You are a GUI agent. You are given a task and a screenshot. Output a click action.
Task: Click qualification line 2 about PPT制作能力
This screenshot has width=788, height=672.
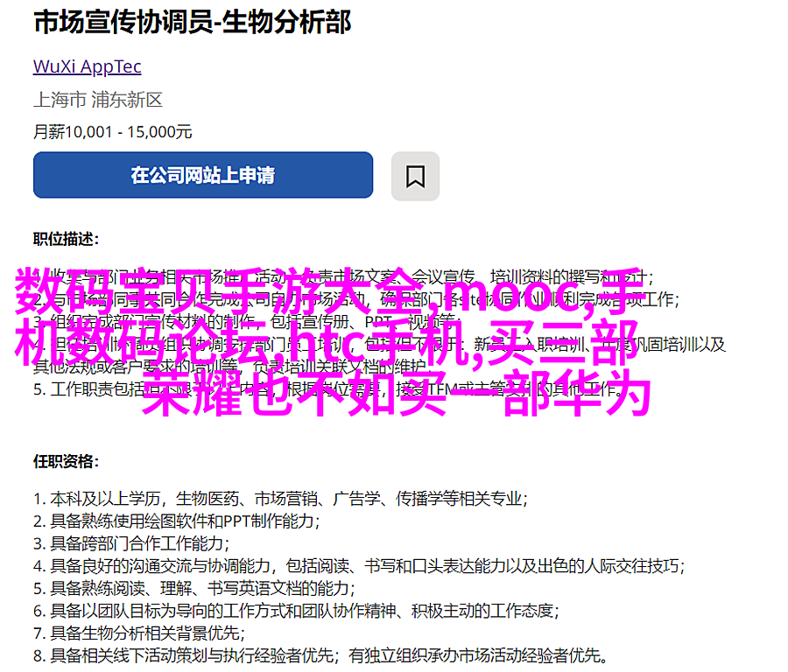(176, 521)
